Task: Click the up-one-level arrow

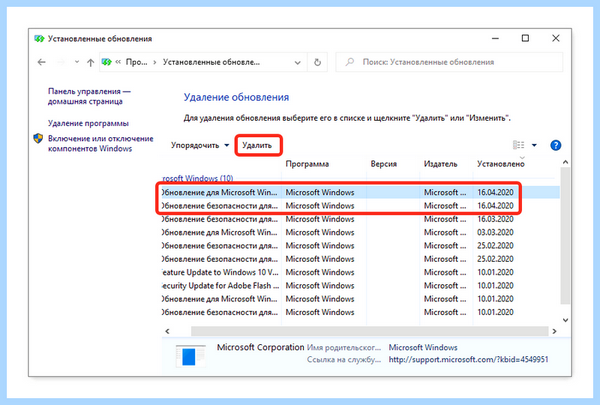Action: pos(90,62)
